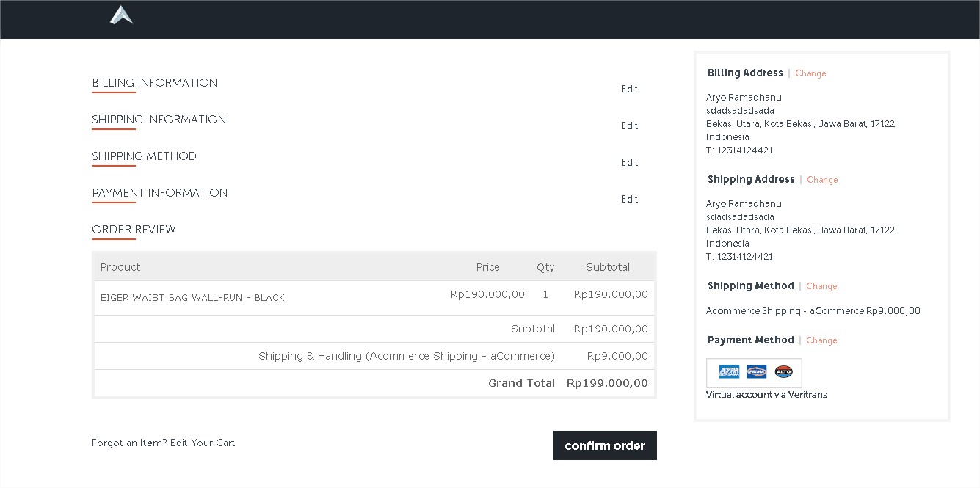
Task: Expand the Payment Information step
Action: (x=159, y=193)
